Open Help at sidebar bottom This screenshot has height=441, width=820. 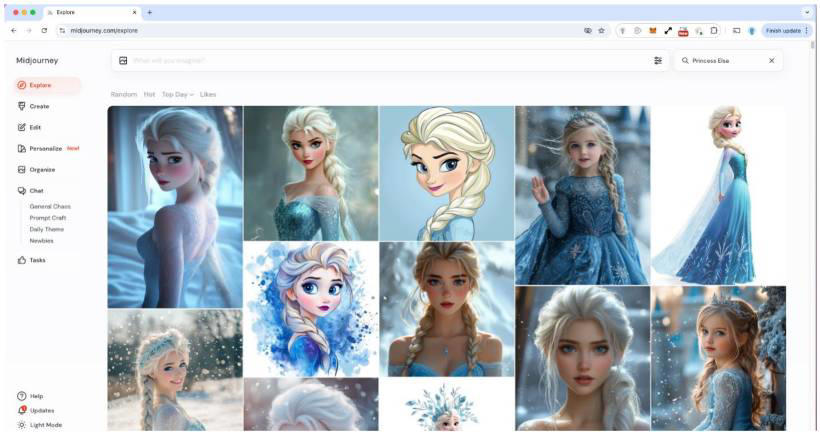coord(30,396)
